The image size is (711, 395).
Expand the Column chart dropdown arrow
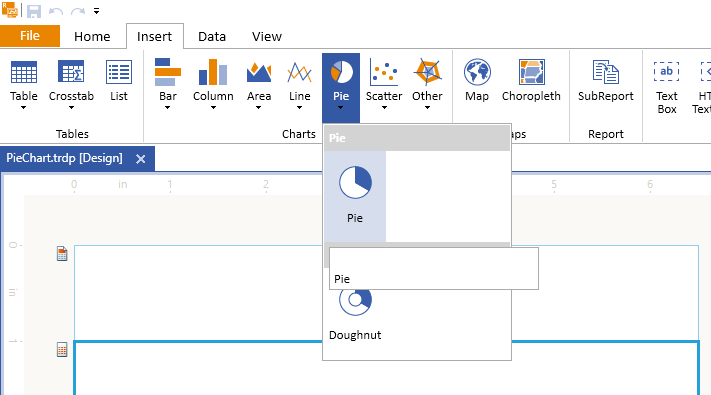213,108
